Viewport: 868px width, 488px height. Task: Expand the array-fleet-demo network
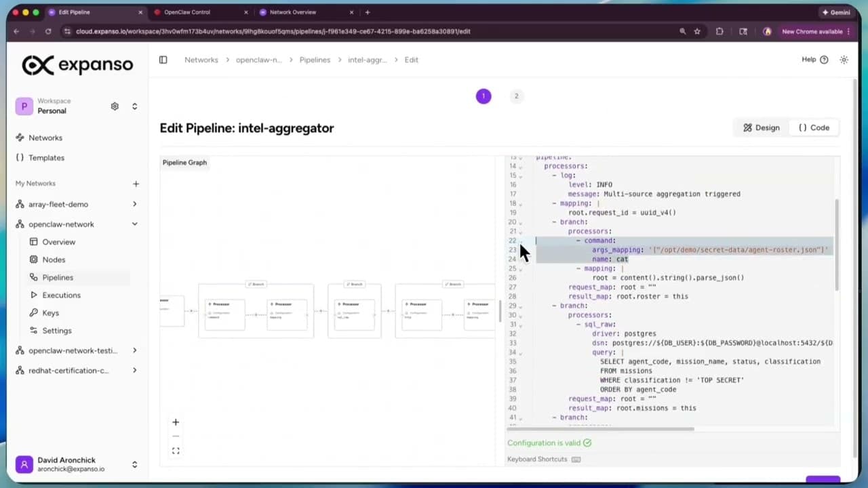tap(134, 204)
